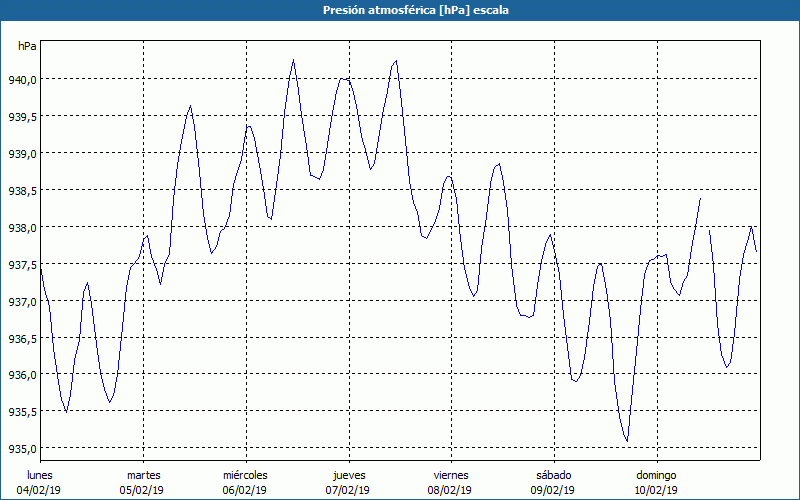Click the 'lunes' day label
800x500 pixels.
click(40, 475)
